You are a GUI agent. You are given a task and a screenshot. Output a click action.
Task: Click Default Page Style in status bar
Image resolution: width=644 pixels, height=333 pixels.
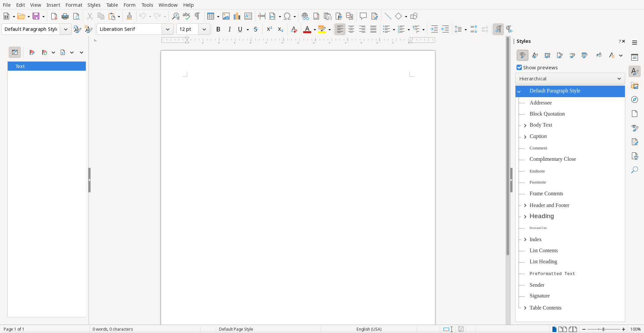tap(236, 329)
